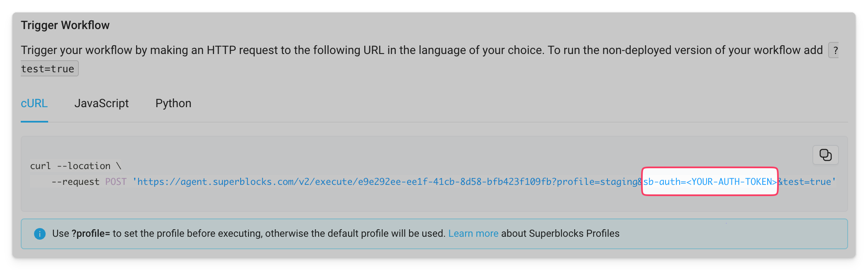Select the active cURL tab
Image resolution: width=868 pixels, height=270 pixels.
point(34,103)
